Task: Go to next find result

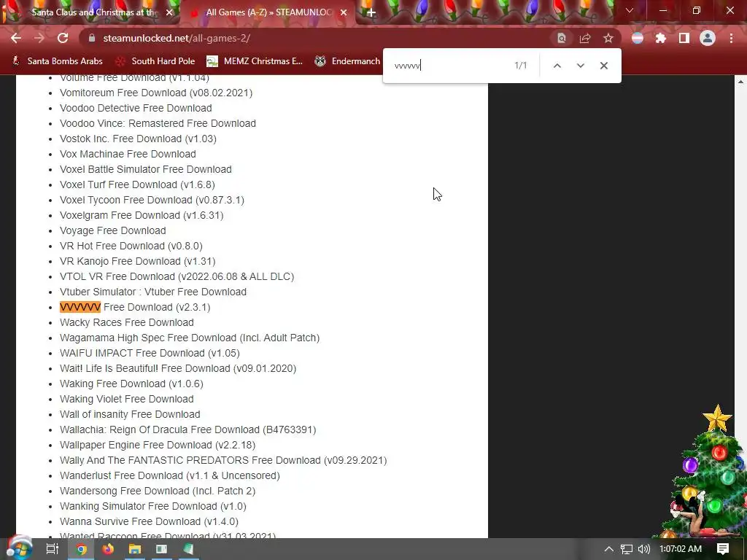Action: pos(580,66)
